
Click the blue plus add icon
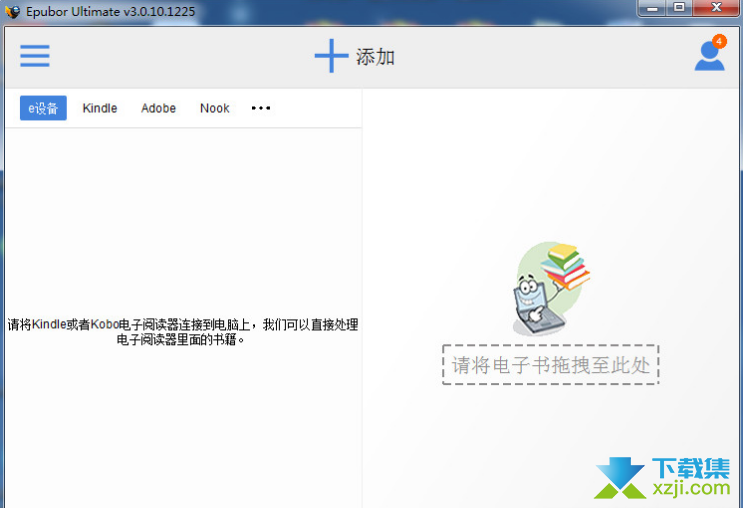tap(331, 56)
